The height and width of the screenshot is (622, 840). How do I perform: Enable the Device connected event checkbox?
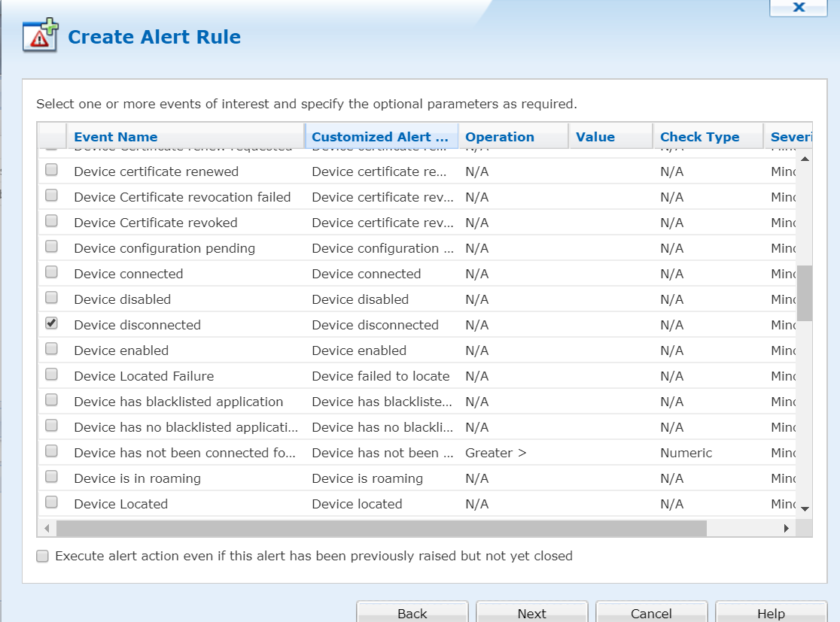tap(51, 272)
